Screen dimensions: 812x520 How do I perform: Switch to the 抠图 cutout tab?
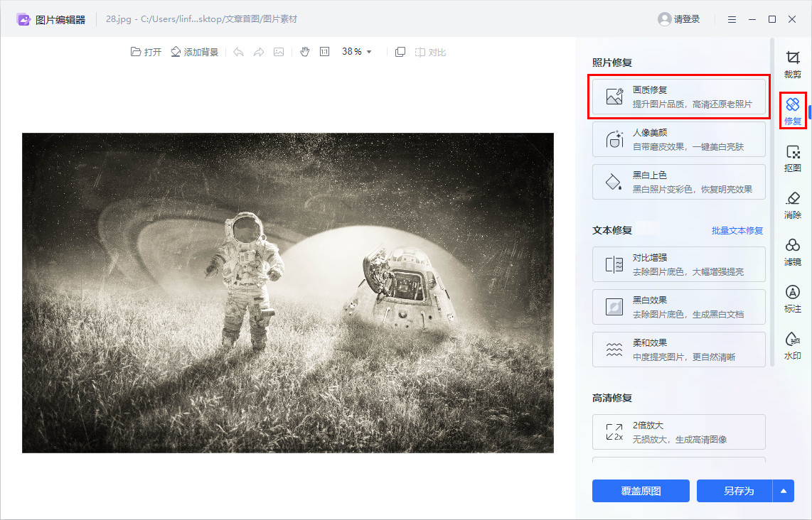792,158
